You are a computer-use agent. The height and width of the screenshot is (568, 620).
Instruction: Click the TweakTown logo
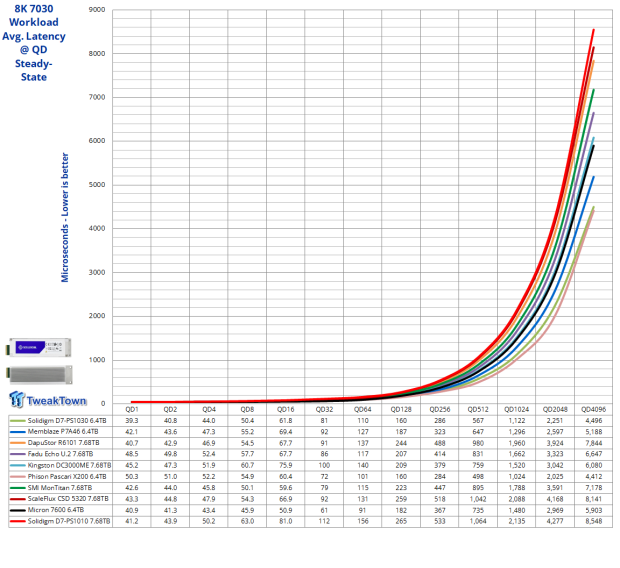point(49,398)
